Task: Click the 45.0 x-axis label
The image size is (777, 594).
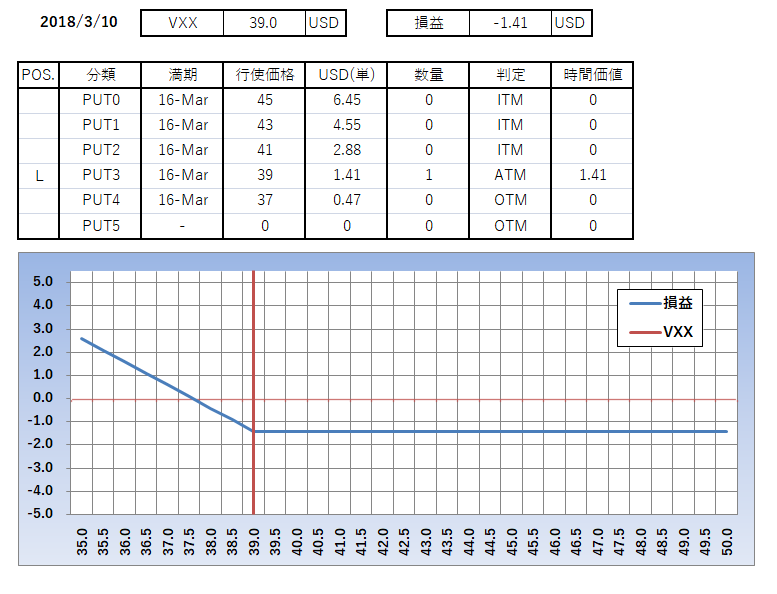Action: click(511, 541)
